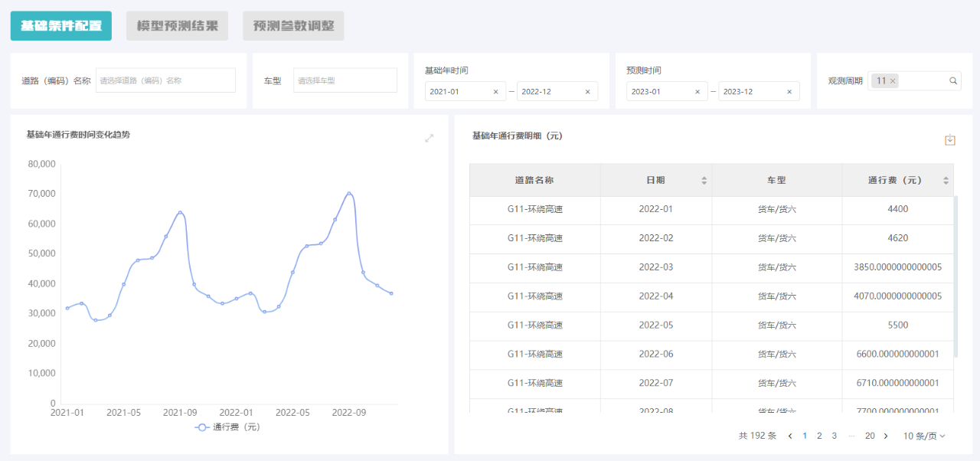Select the 2022-06 date cell
Image resolution: width=980 pixels, height=461 pixels.
tap(656, 355)
